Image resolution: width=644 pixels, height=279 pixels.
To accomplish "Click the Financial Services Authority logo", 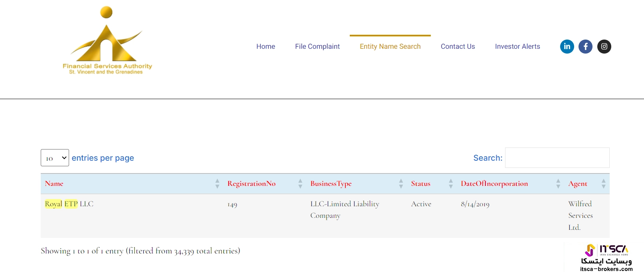I will point(107,40).
